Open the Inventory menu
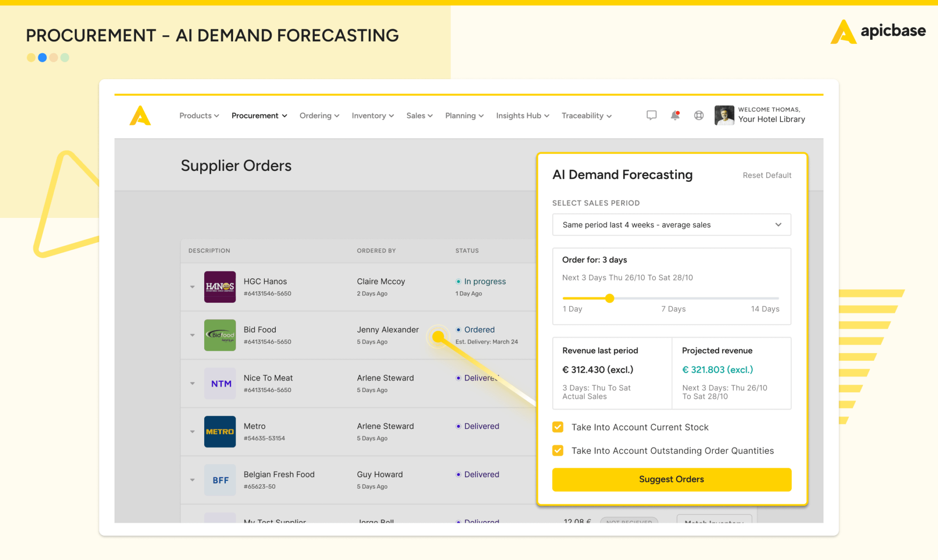 coord(372,116)
